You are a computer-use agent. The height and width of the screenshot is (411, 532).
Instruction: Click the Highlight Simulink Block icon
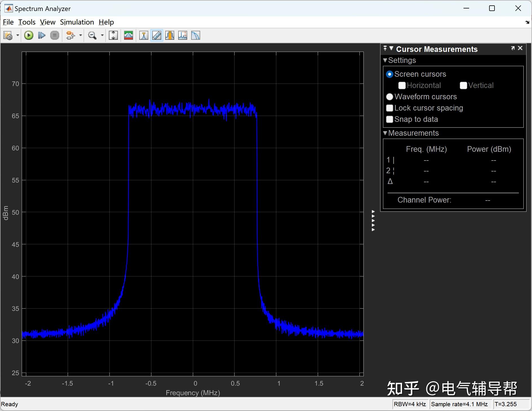tap(70, 36)
